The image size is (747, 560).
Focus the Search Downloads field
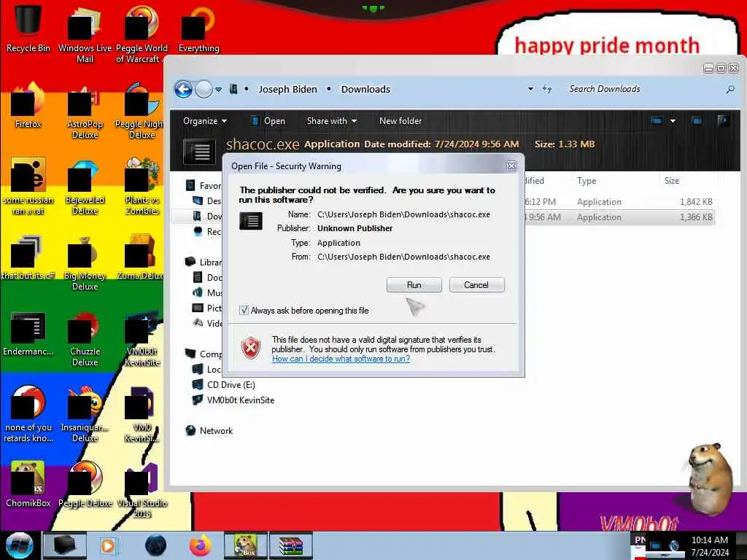(643, 89)
